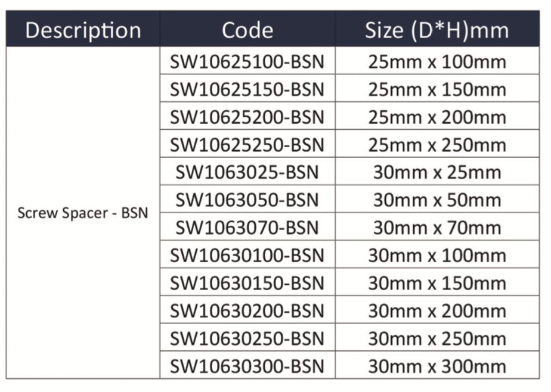Click the SW1063050-BSN code cell

[x=247, y=200]
